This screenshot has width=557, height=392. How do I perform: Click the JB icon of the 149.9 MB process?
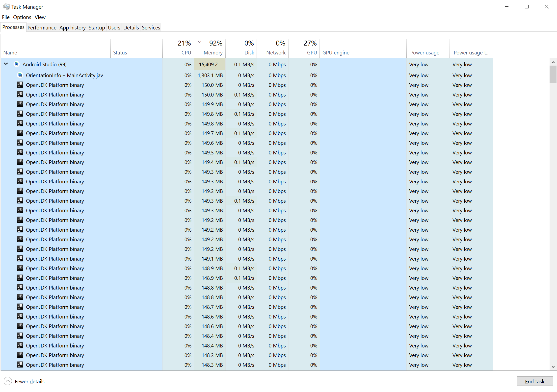pos(20,104)
